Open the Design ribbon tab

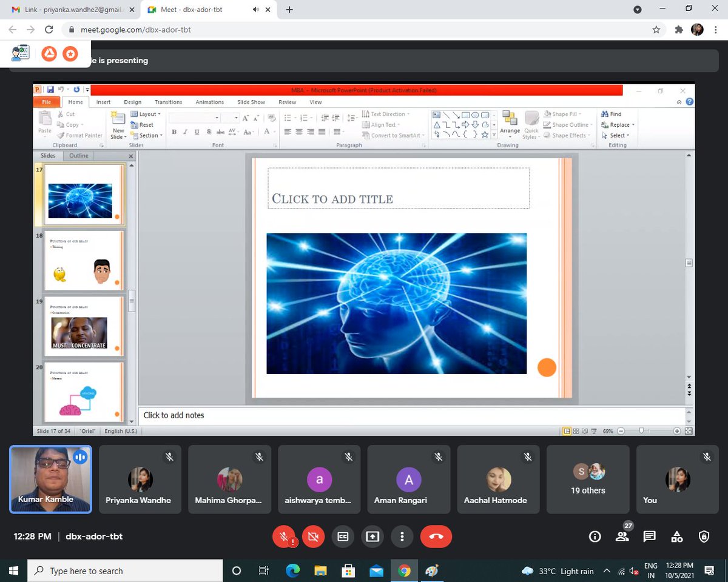point(132,102)
